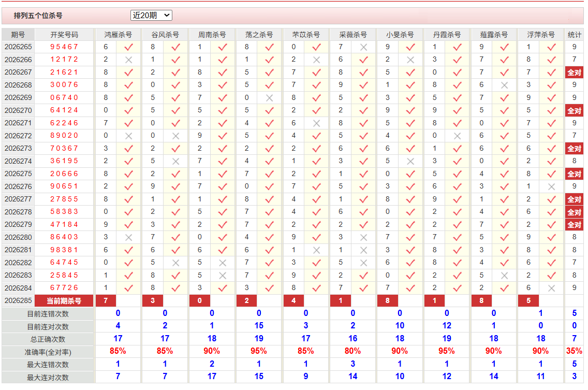Click the 全对 badge in row 2026273
Screen dimensions: 588x390
pos(574,149)
